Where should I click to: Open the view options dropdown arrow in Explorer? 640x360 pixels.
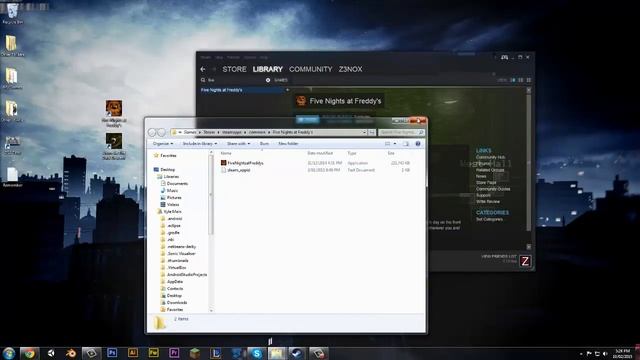pyautogui.click(x=395, y=144)
